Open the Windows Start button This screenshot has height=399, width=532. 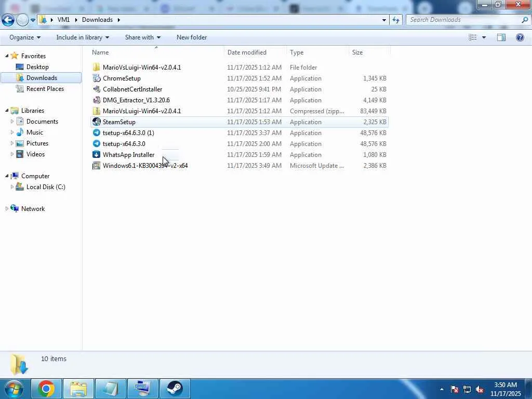14,389
